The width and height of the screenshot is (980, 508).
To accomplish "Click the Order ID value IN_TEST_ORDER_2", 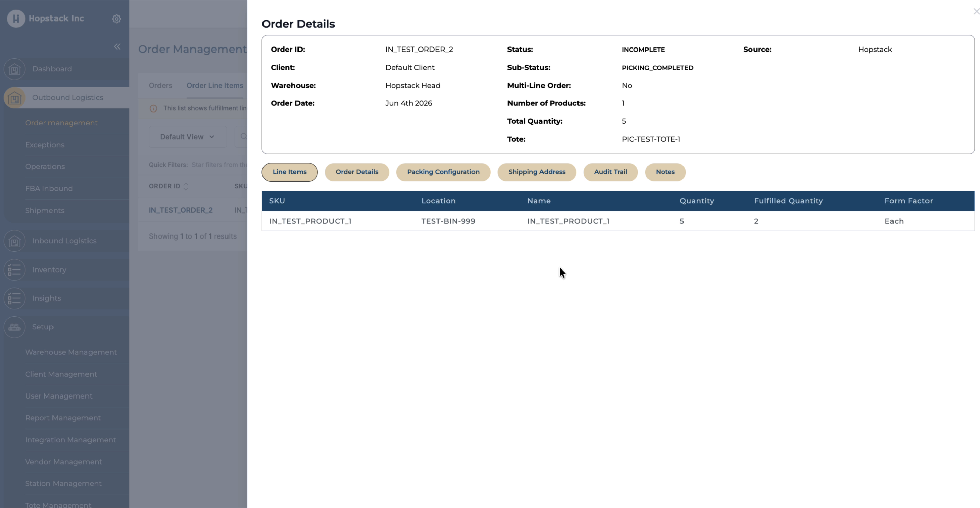I will pos(419,50).
